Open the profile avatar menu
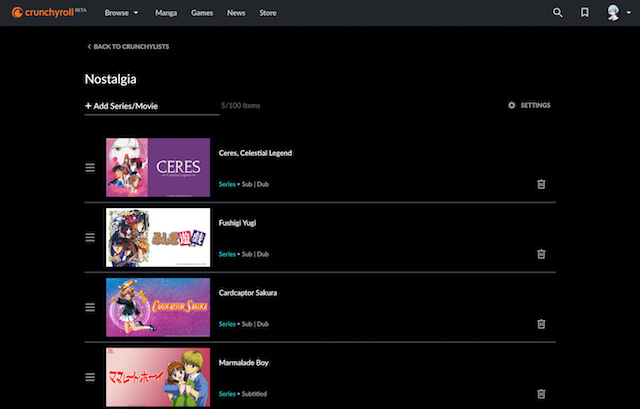This screenshot has width=640, height=409. 613,13
